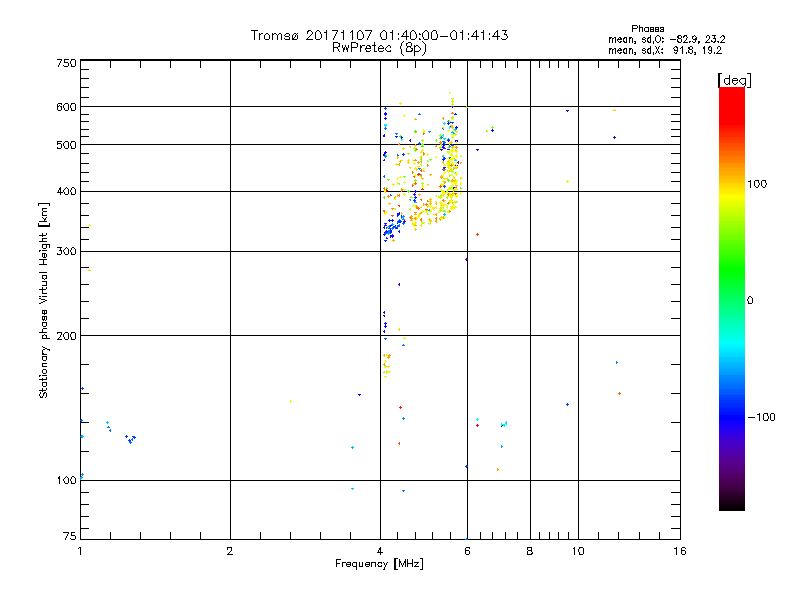Click the '1' x-axis tick label

80,551
